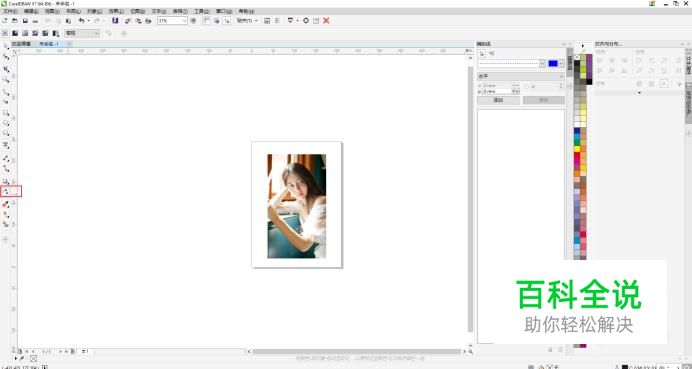Choose Bitmap Pattern Transparency in property bar
692x369 pixels.
tap(45, 33)
